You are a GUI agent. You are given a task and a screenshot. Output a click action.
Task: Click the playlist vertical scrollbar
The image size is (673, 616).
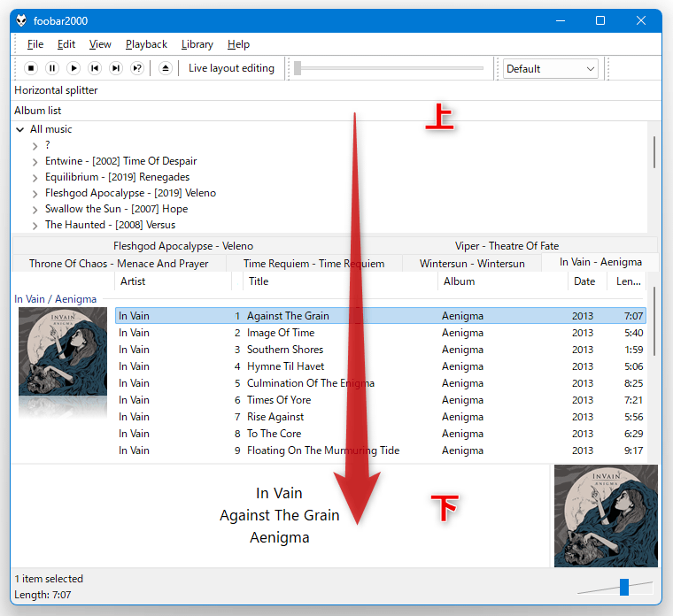tap(654, 321)
